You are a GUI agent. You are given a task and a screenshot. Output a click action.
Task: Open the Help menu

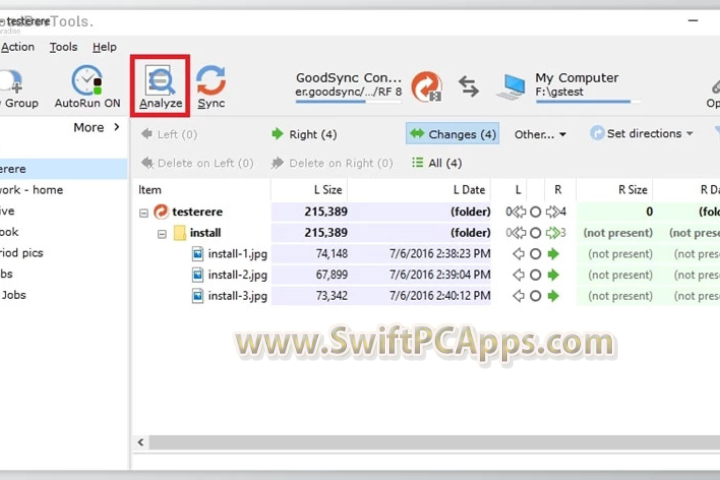coord(104,47)
